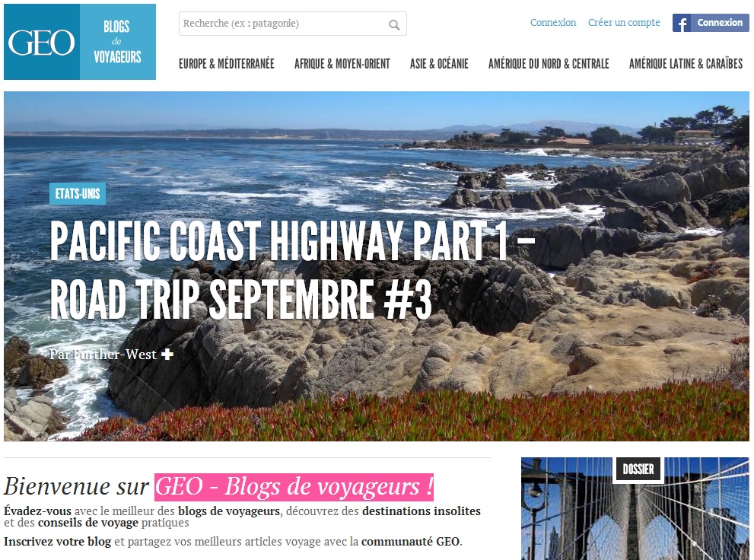754x560 pixels.
Task: Click the GEO logo
Action: coord(41,42)
